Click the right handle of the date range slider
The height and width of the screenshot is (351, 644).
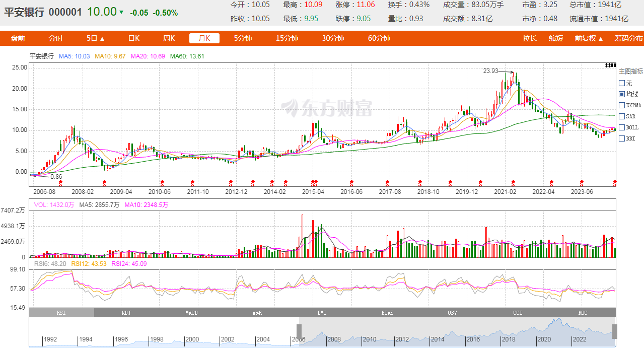(615, 331)
